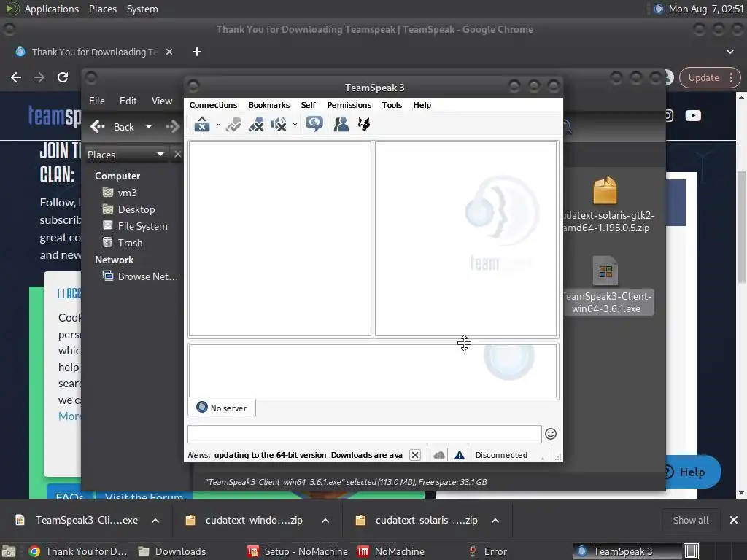Click the Chrome Update button

point(704,77)
